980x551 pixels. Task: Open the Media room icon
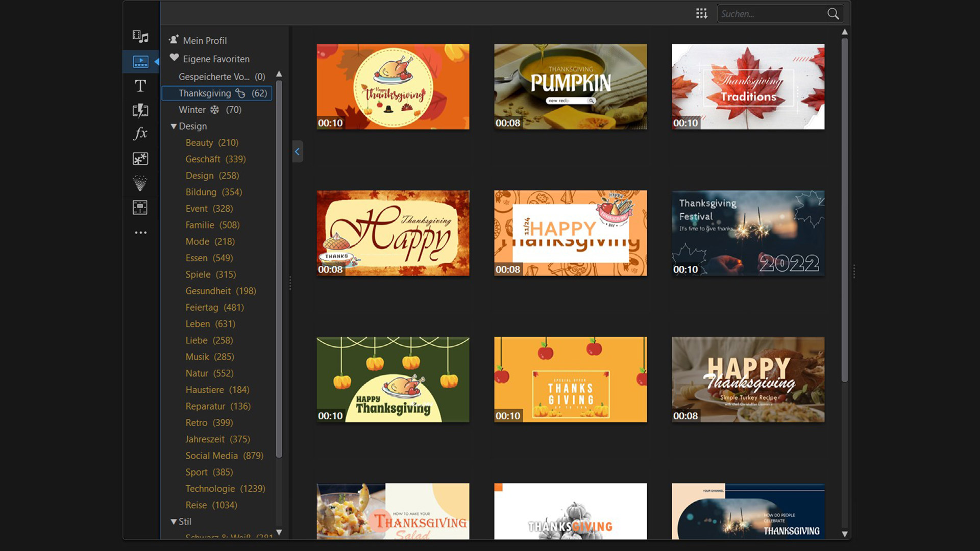[140, 37]
